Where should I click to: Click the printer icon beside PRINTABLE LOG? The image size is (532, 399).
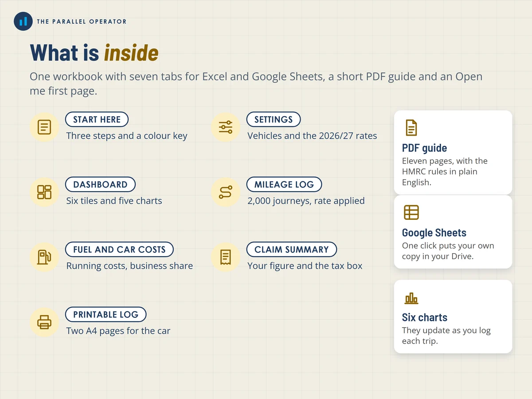pos(44,322)
